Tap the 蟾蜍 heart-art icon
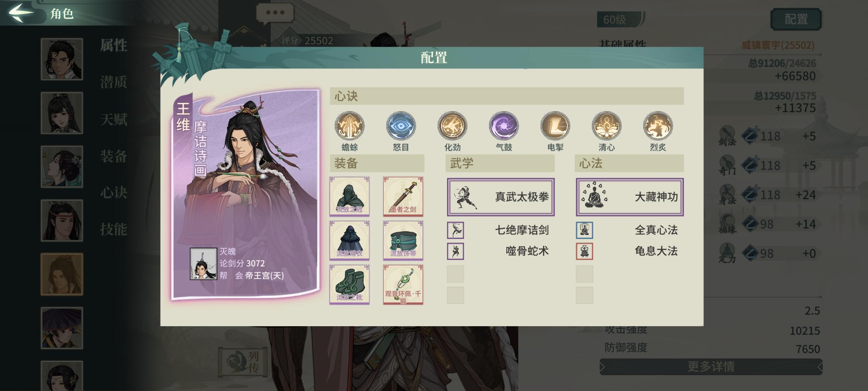This screenshot has height=391, width=868. 349,126
